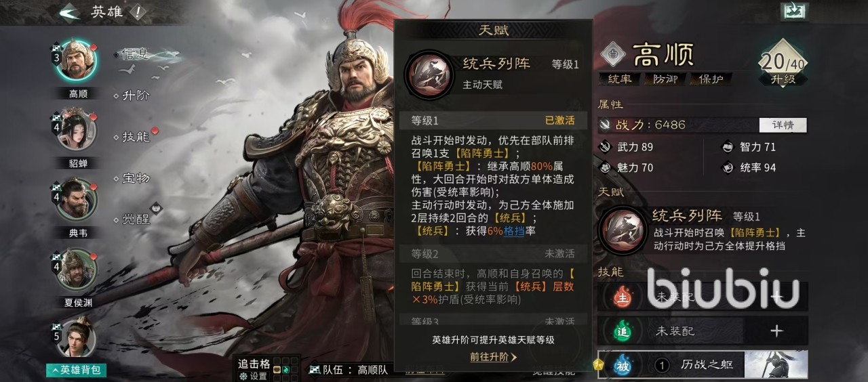Add a skill to the 追 slot

coord(776,331)
